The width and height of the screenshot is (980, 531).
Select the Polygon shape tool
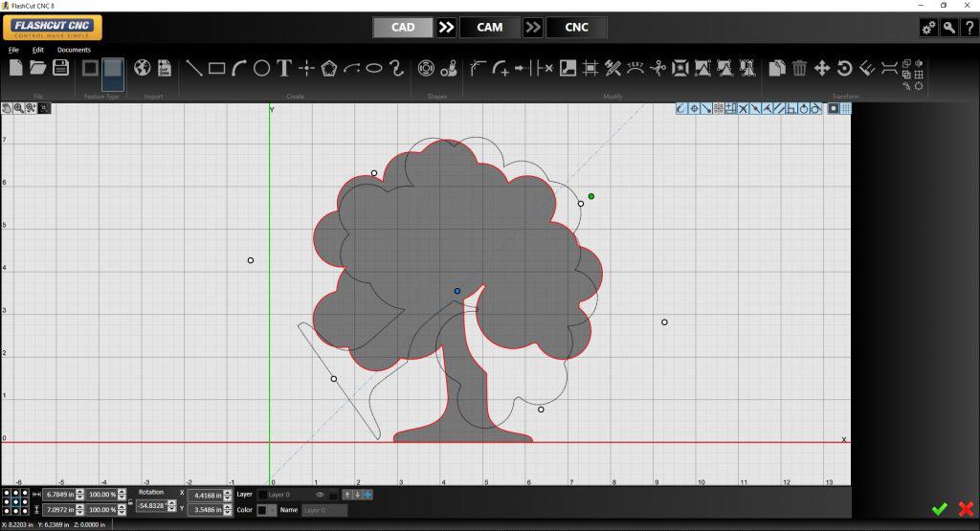pos(329,68)
